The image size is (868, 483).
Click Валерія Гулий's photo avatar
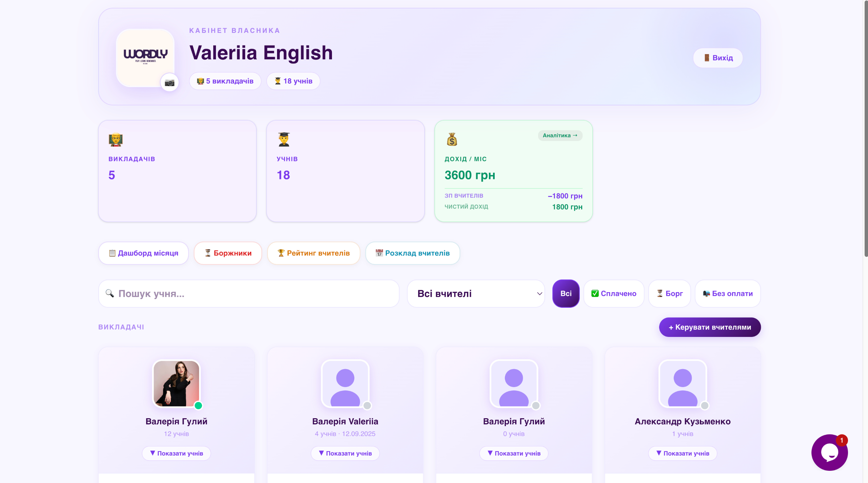click(x=176, y=383)
